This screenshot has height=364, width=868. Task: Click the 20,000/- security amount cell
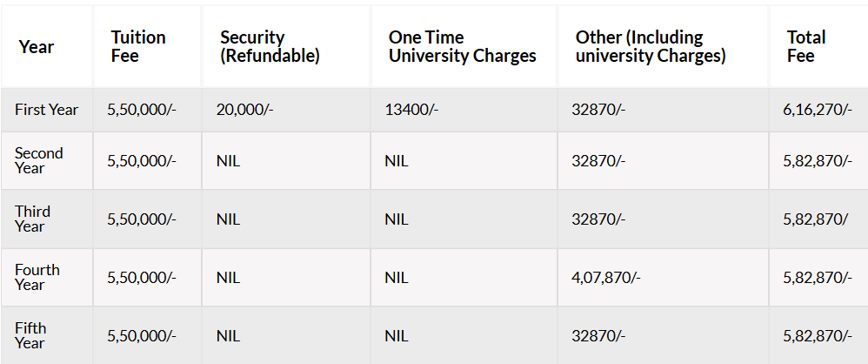244,109
